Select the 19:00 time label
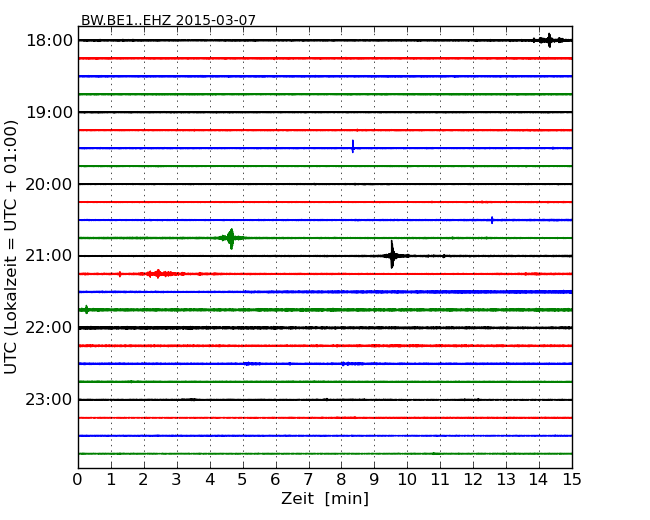The width and height of the screenshot is (650, 520). 49,112
